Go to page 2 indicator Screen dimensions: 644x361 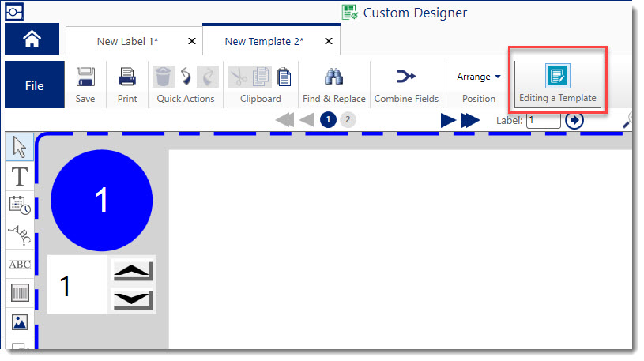point(348,119)
